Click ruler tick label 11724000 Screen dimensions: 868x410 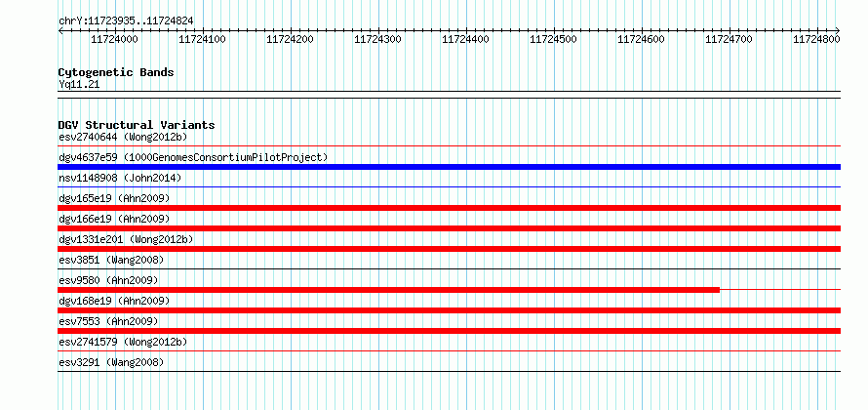(114, 39)
